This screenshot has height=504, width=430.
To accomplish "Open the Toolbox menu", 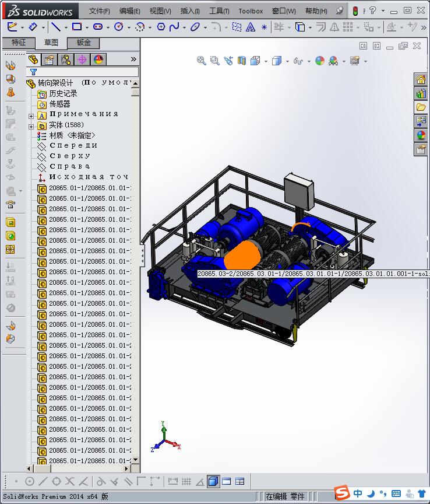I will point(251,11).
